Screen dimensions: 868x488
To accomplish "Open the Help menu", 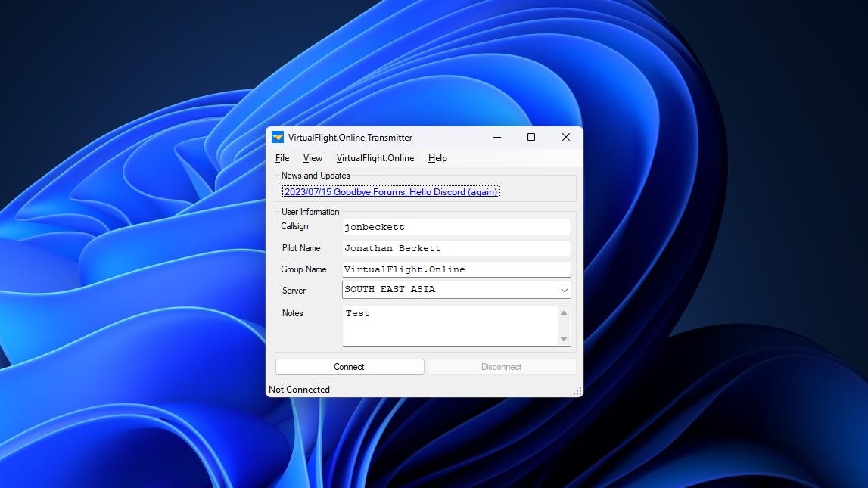I will pyautogui.click(x=437, y=158).
